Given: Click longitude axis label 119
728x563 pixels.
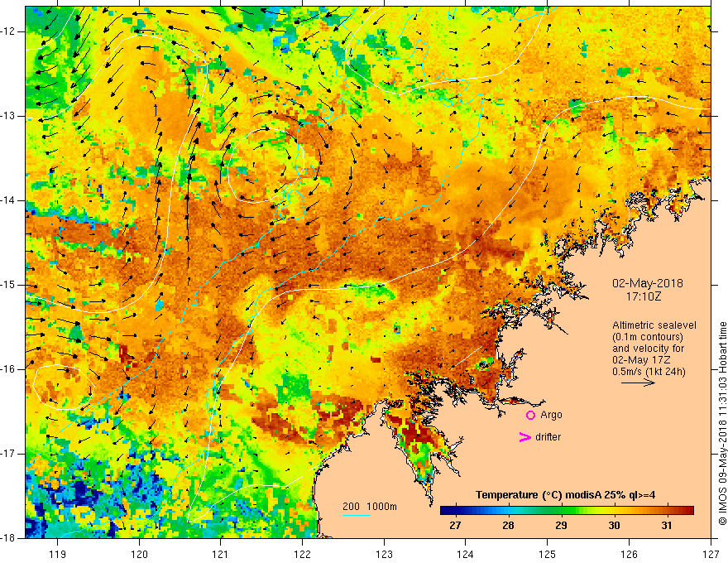Looking at the screenshot, I should [57, 554].
